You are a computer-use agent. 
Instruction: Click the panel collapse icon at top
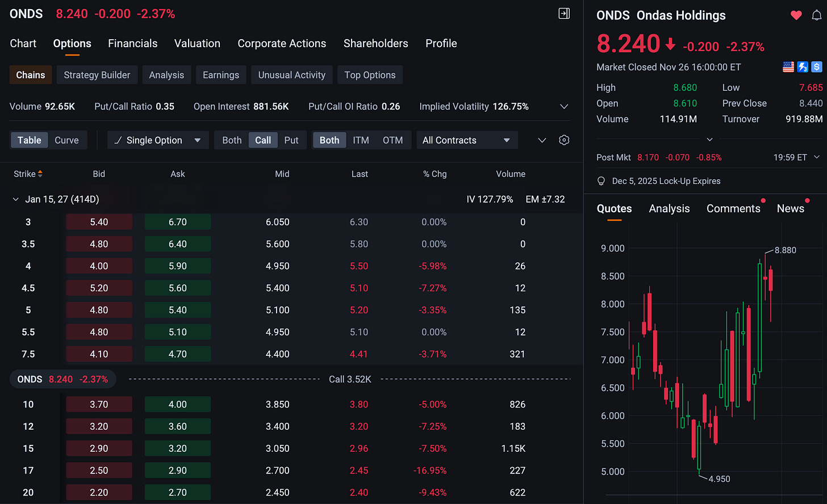pyautogui.click(x=564, y=14)
